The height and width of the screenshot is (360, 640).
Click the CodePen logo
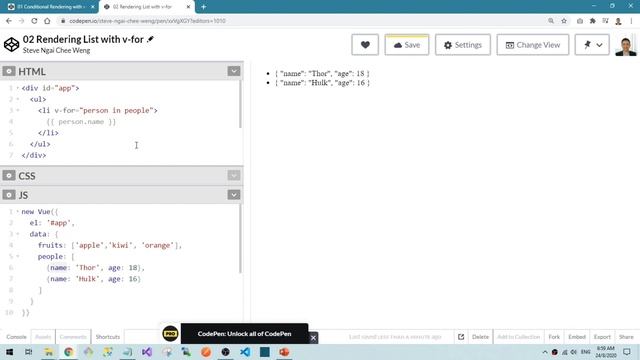click(11, 44)
